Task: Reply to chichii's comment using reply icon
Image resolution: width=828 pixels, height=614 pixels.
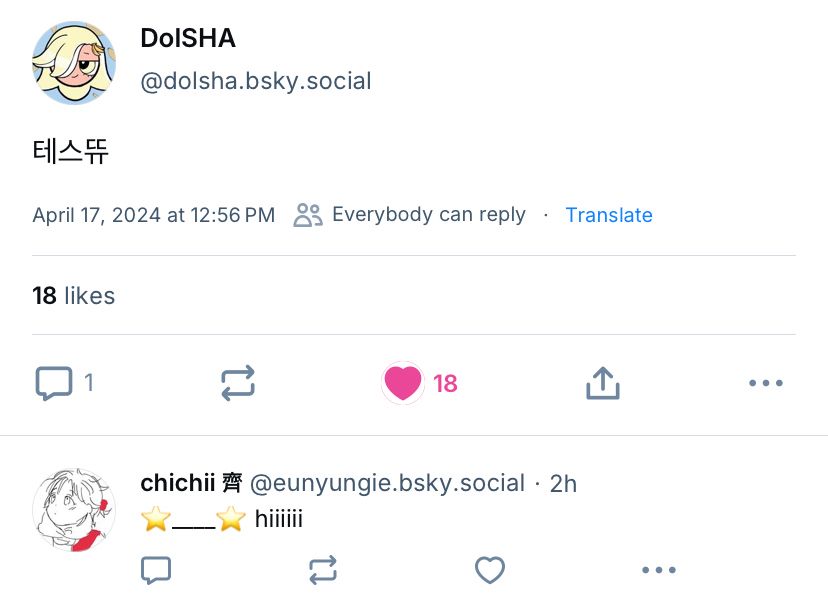Action: [x=155, y=570]
